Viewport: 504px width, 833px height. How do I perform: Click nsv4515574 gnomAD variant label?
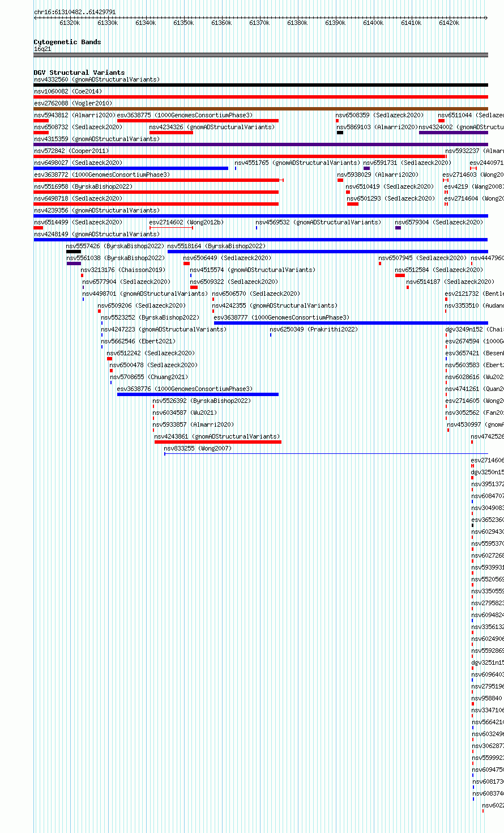pos(253,270)
